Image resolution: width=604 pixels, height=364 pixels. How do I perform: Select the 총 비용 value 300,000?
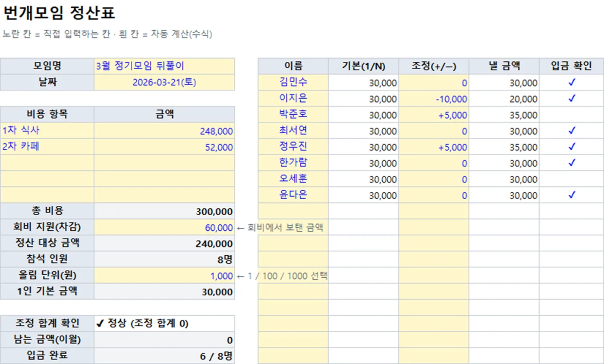coord(164,211)
